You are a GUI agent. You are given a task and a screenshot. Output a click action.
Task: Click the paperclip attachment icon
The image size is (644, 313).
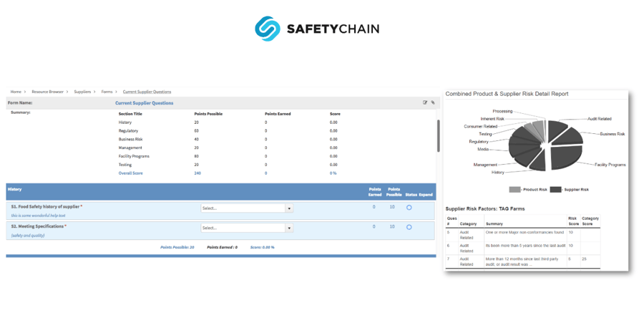[433, 103]
